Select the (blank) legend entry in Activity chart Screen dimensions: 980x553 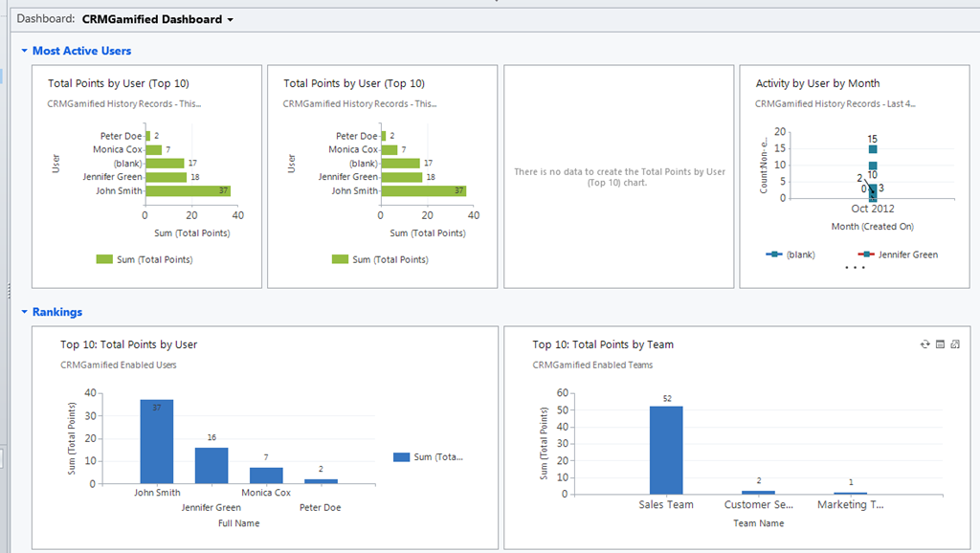[791, 254]
